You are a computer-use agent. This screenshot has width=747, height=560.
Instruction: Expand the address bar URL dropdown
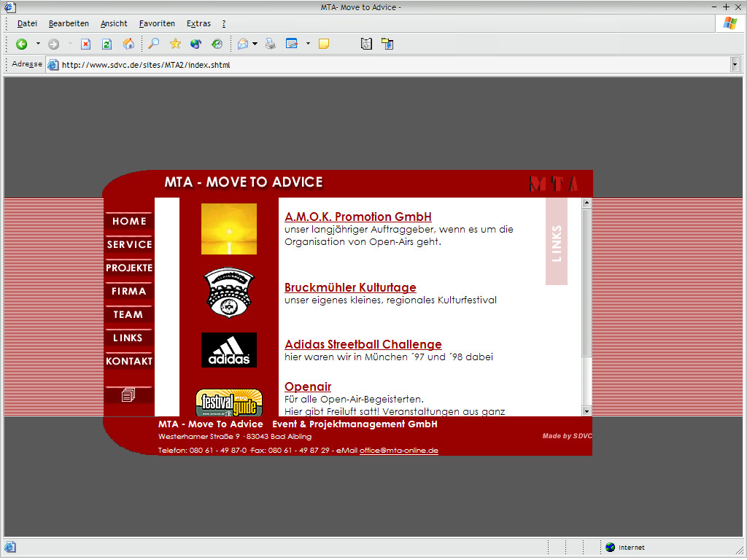point(735,65)
